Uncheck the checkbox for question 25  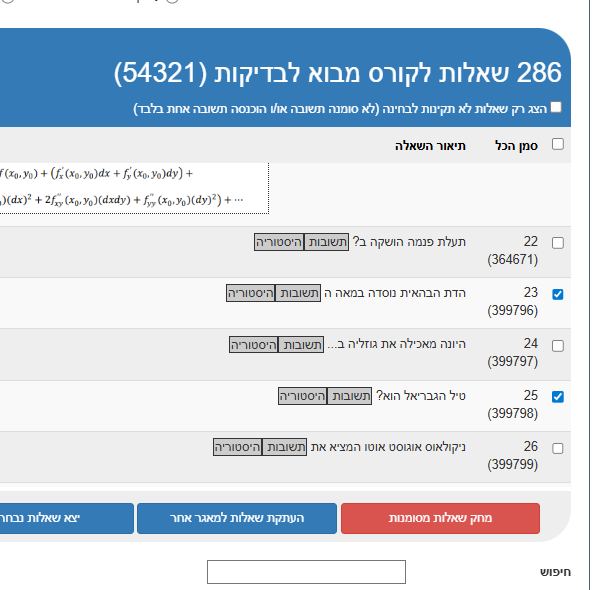[x=558, y=396]
